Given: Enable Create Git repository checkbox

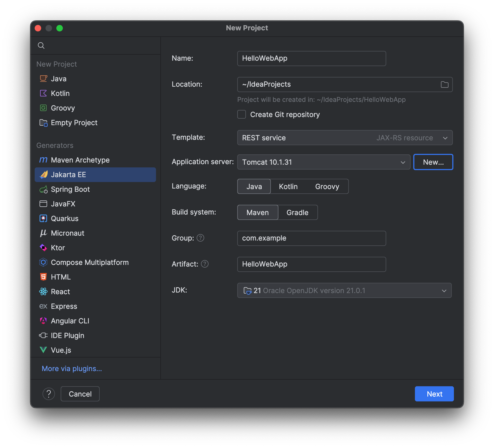Looking at the screenshot, I should (242, 115).
